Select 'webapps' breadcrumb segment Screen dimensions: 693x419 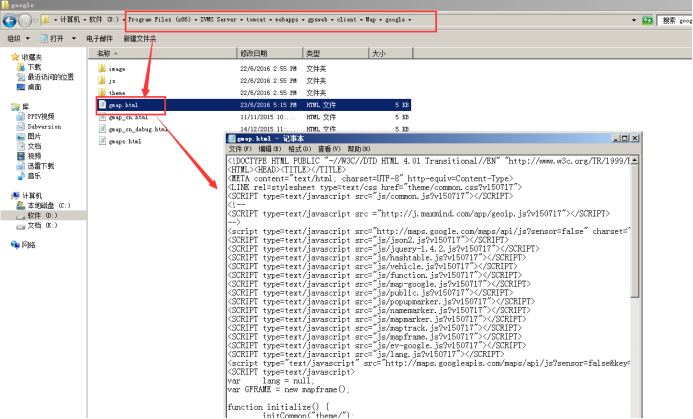pyautogui.click(x=286, y=20)
